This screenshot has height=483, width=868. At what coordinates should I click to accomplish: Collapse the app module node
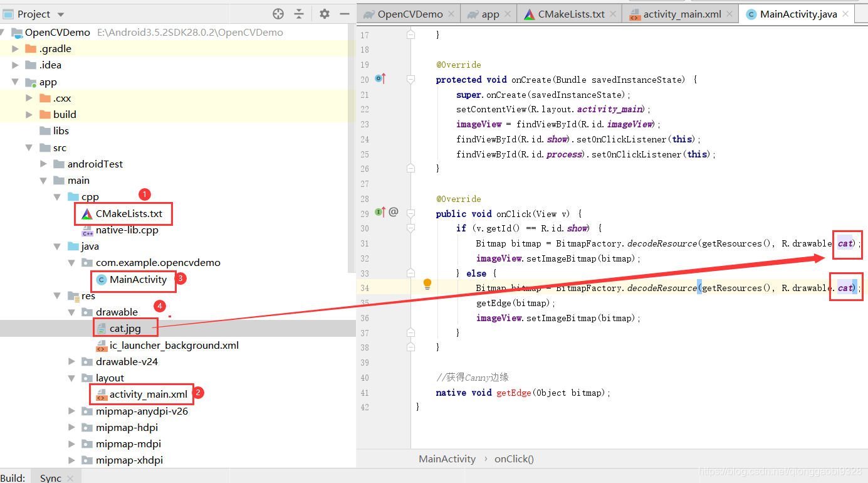tap(16, 82)
